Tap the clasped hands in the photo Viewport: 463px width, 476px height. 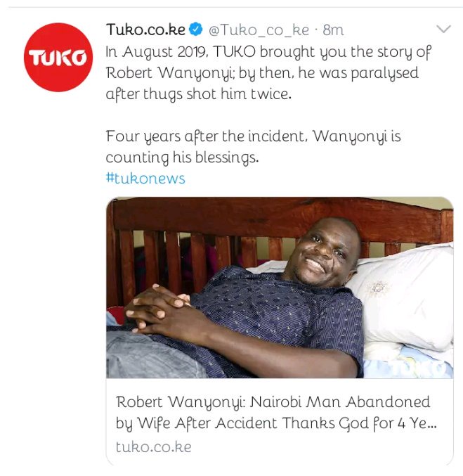(158, 308)
